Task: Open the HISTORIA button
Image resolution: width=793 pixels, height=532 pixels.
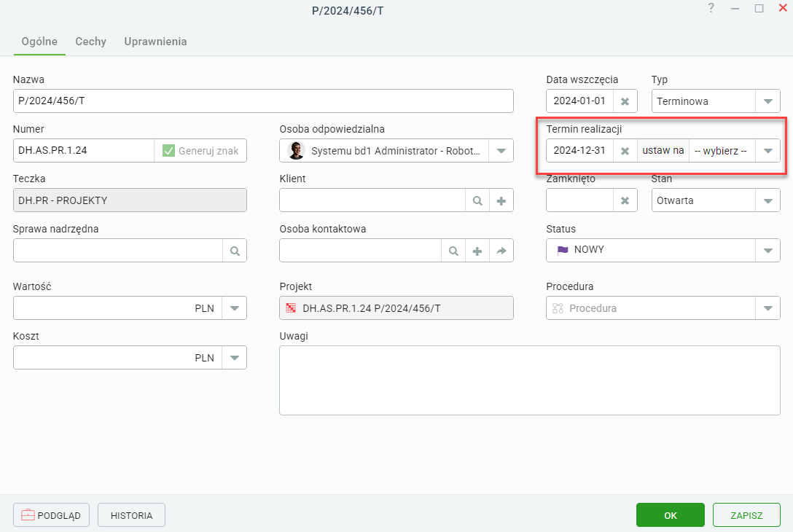Action: tap(131, 515)
